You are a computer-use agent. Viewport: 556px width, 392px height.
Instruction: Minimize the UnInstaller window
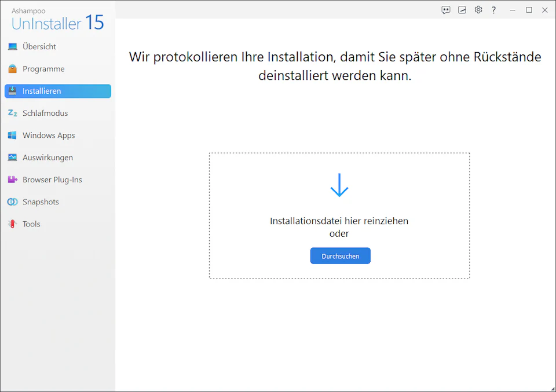click(x=513, y=10)
